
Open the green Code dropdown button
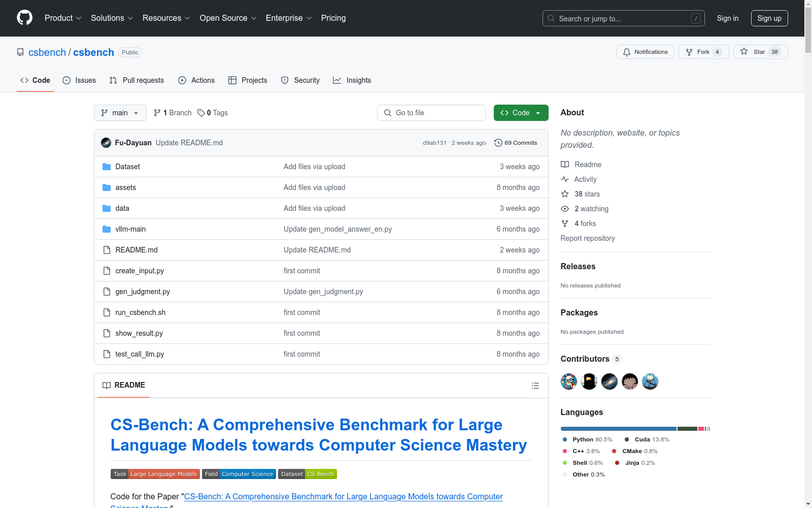521,113
